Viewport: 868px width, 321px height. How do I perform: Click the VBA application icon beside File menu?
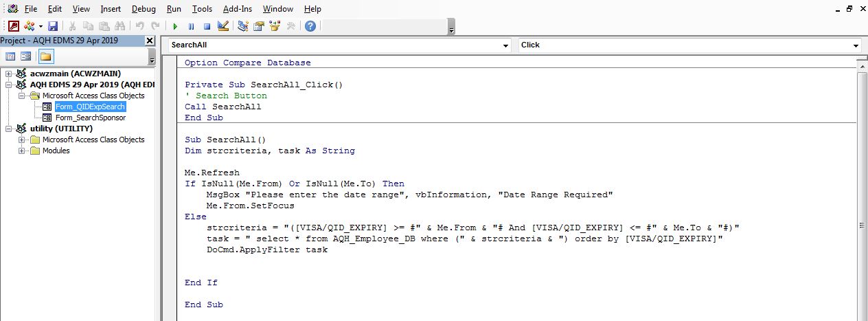coord(12,9)
